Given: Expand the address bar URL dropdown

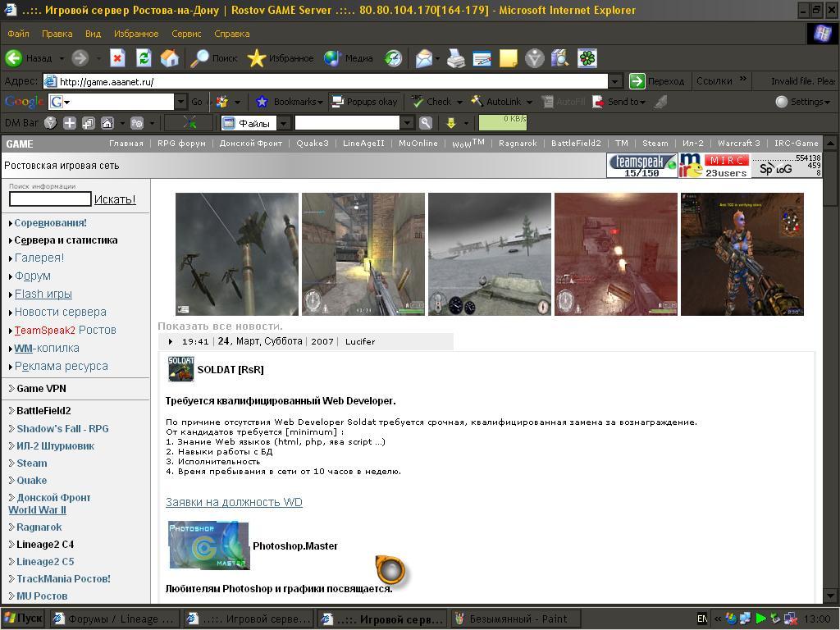Looking at the screenshot, I should (615, 81).
